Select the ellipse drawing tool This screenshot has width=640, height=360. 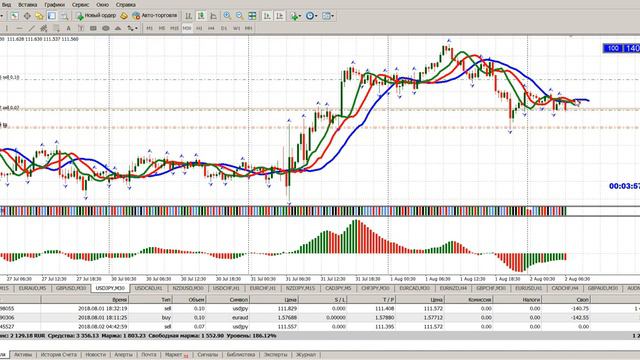[106, 28]
